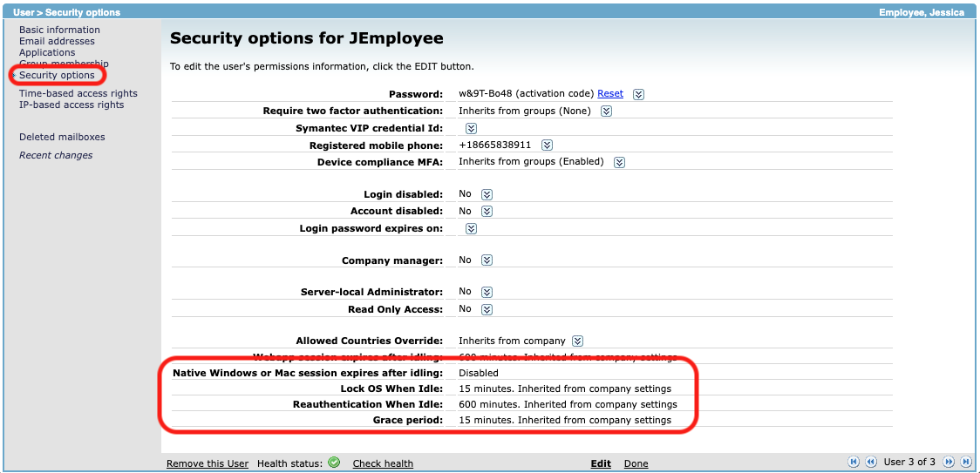Click 'Employee, Jessica' in title bar
Image resolution: width=980 pixels, height=473 pixels.
(x=922, y=12)
